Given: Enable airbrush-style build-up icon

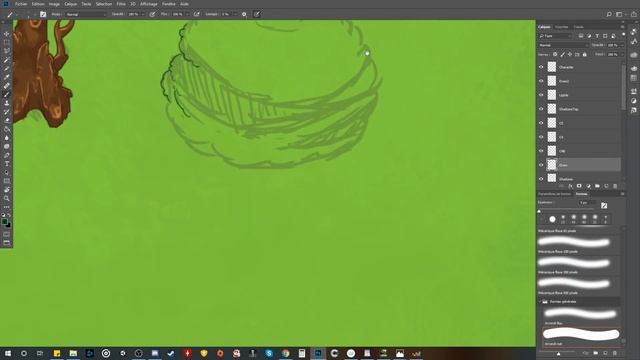Looking at the screenshot, I should (x=197, y=14).
